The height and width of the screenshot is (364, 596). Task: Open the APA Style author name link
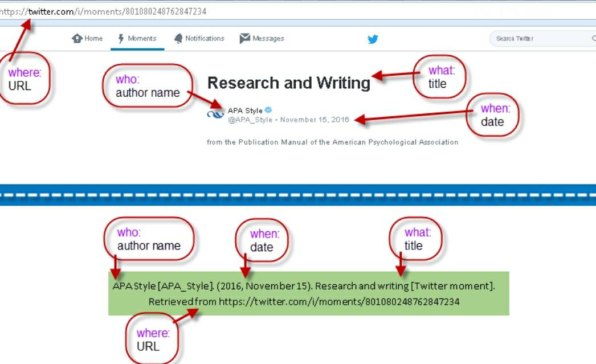(245, 111)
